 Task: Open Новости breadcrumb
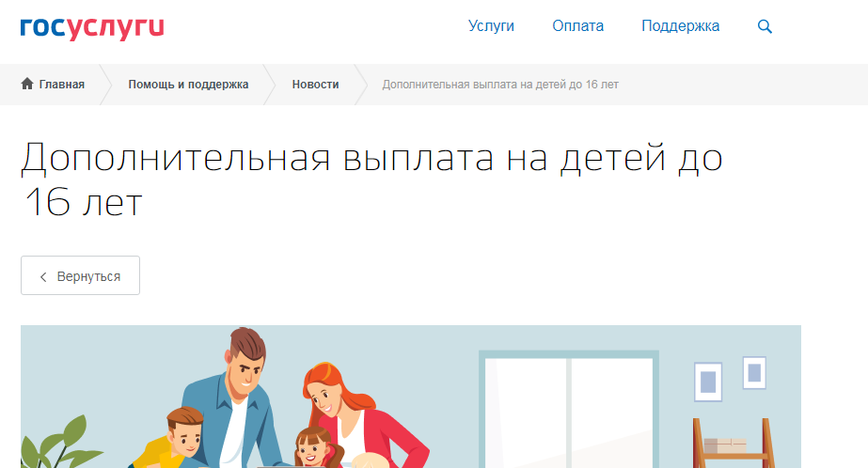pyautogui.click(x=315, y=84)
